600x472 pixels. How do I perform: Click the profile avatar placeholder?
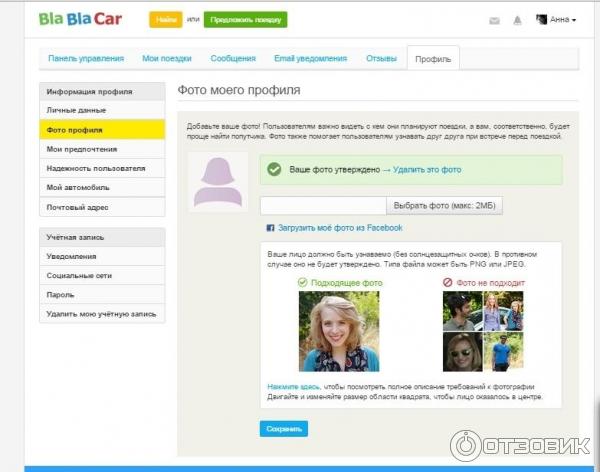point(217,182)
